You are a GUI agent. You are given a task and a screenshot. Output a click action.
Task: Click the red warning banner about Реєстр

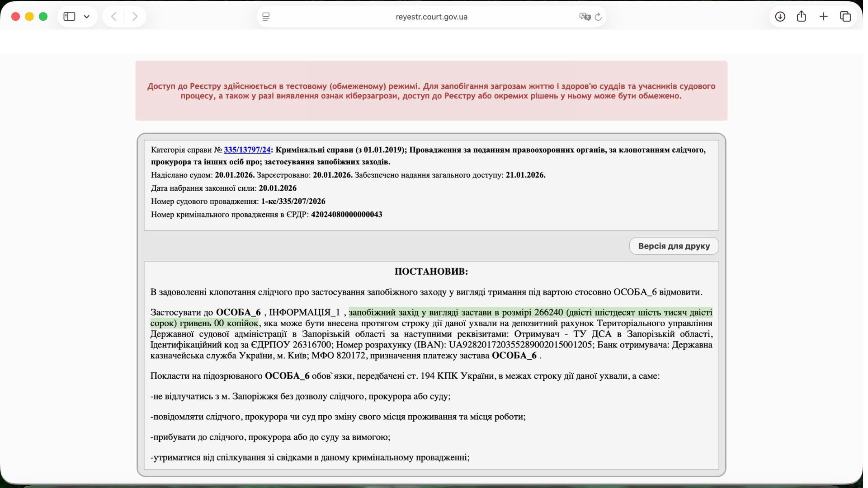pyautogui.click(x=431, y=91)
